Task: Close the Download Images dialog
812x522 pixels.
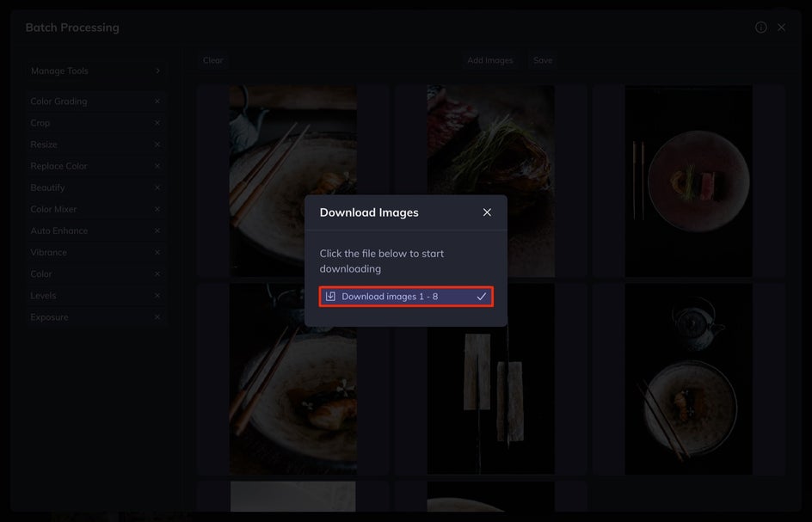Action: 487,212
